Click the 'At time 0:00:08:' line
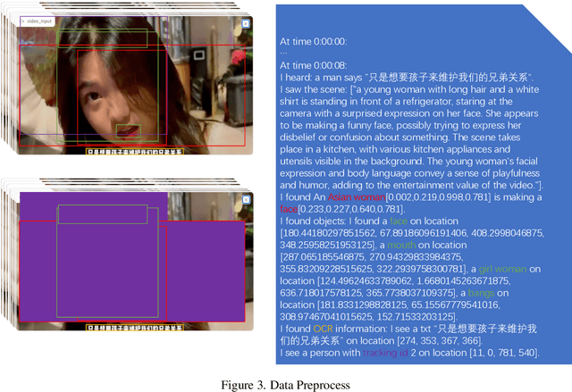Image resolution: width=572 pixels, height=392 pixels. click(x=314, y=65)
